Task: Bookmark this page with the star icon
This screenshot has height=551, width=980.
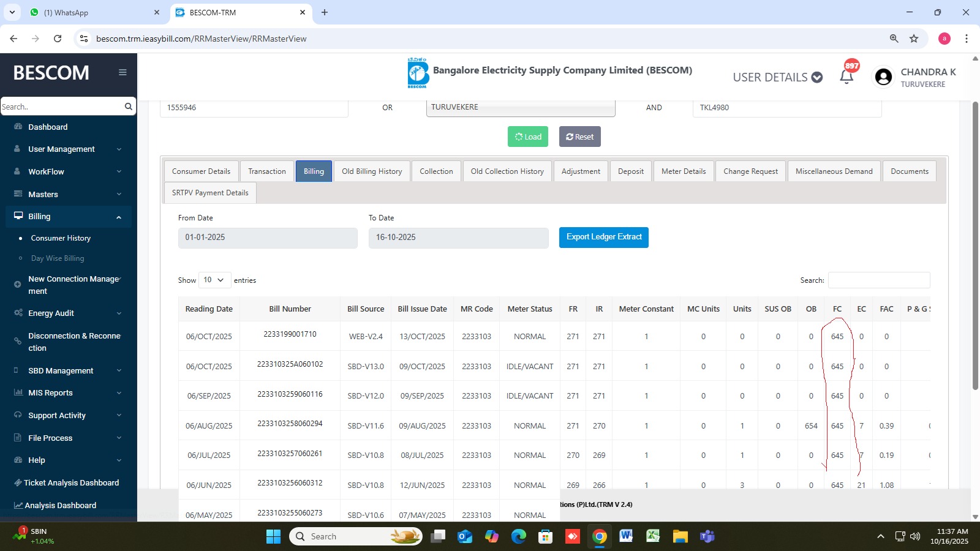Action: click(x=914, y=39)
